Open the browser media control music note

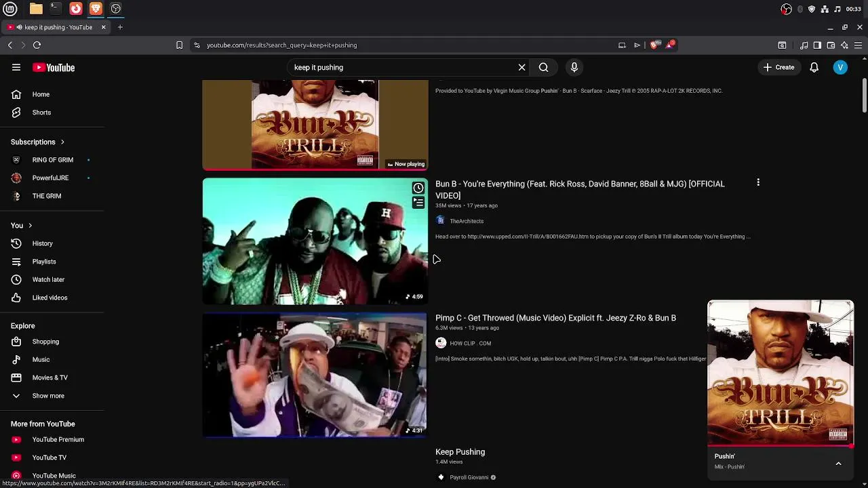click(804, 45)
